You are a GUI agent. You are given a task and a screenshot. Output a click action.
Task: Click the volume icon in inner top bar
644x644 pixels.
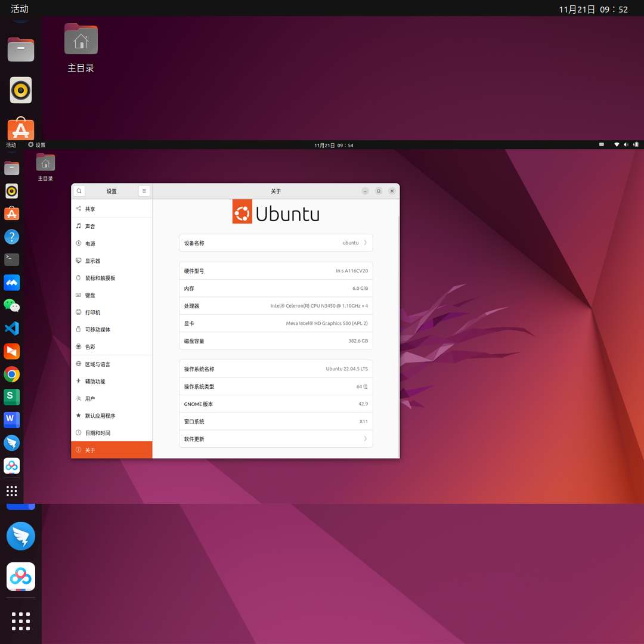[626, 144]
